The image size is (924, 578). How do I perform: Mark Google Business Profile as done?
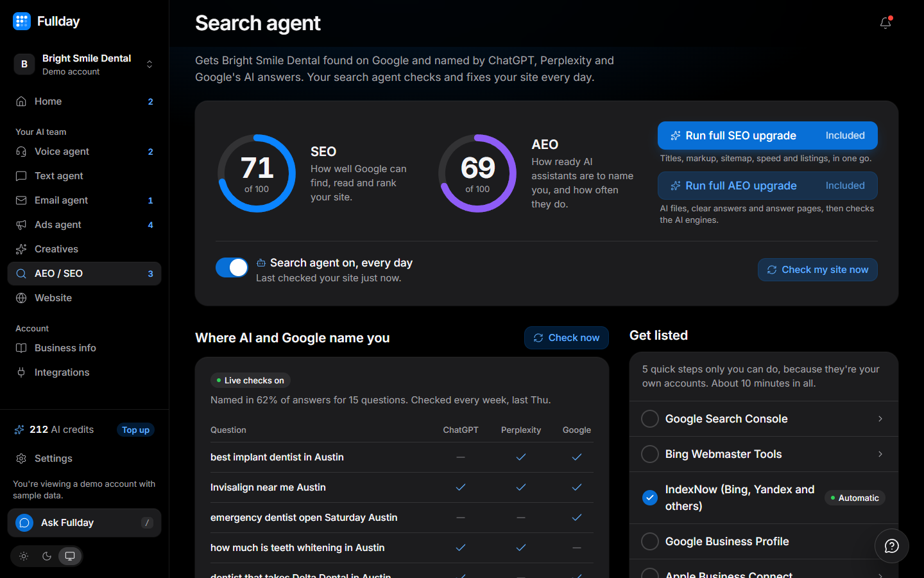tap(650, 541)
